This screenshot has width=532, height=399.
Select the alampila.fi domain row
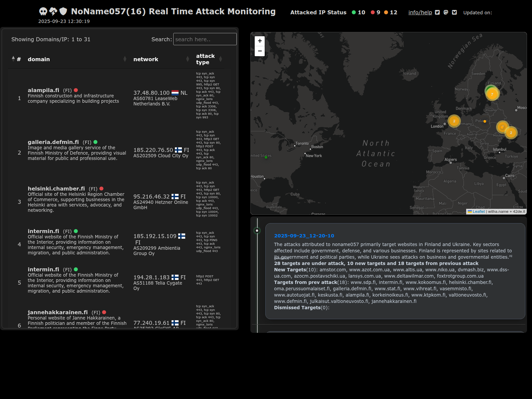[43, 90]
